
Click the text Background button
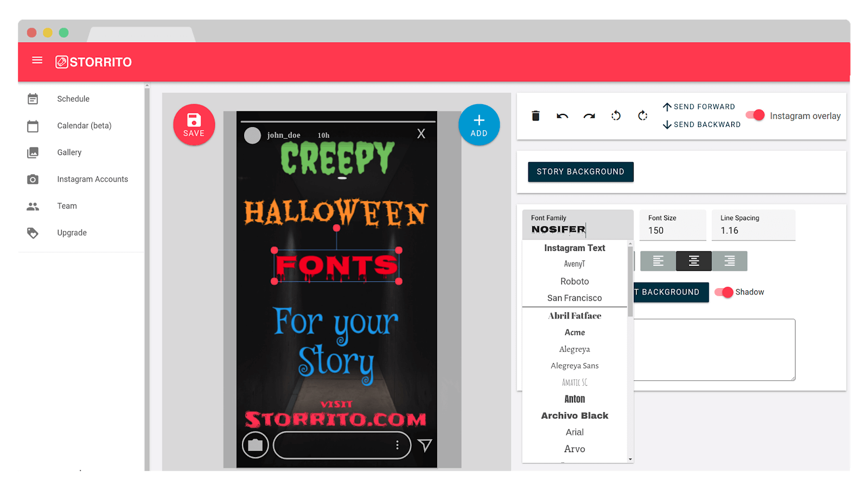[x=671, y=292]
